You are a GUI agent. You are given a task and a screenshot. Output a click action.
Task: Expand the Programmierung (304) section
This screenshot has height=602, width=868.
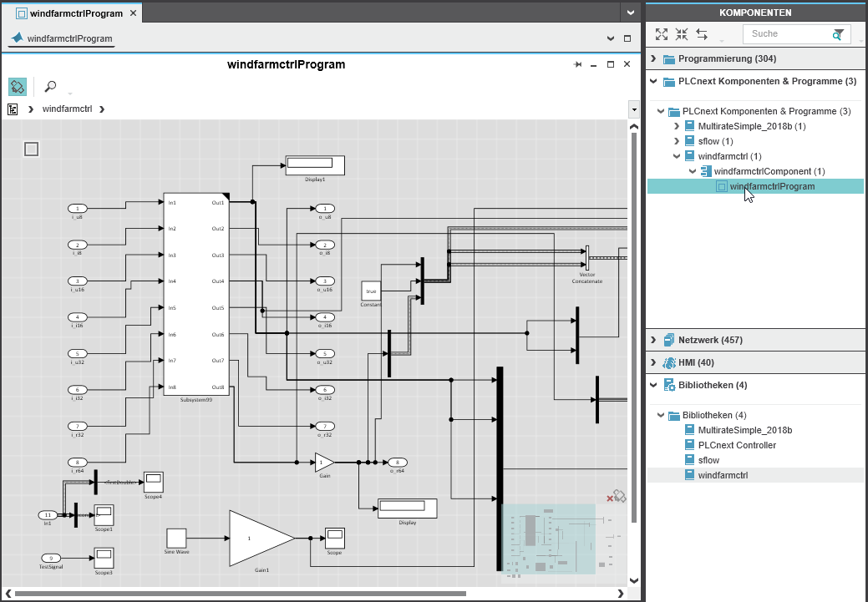coord(653,59)
